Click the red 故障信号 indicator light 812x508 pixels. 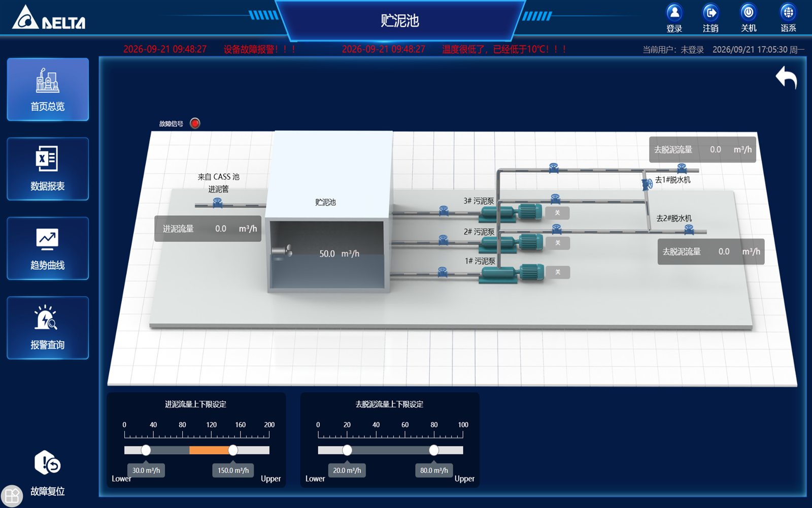[x=195, y=123]
